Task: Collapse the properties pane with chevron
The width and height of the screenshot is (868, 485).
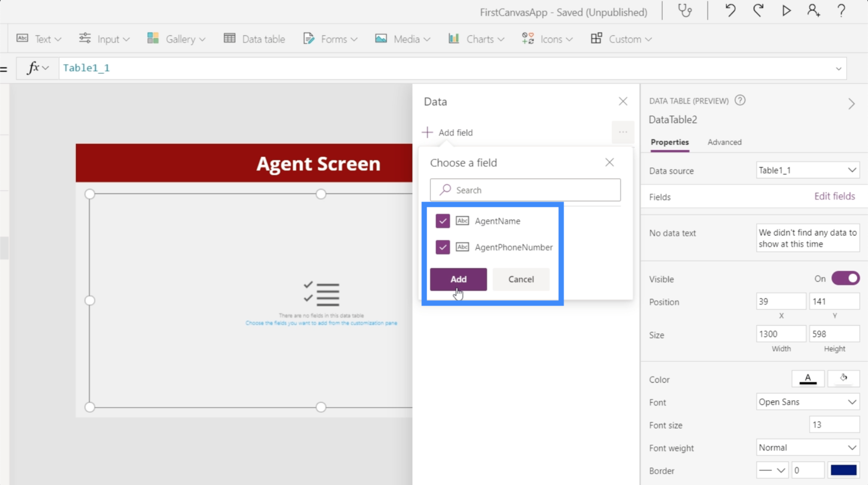Action: coord(851,104)
